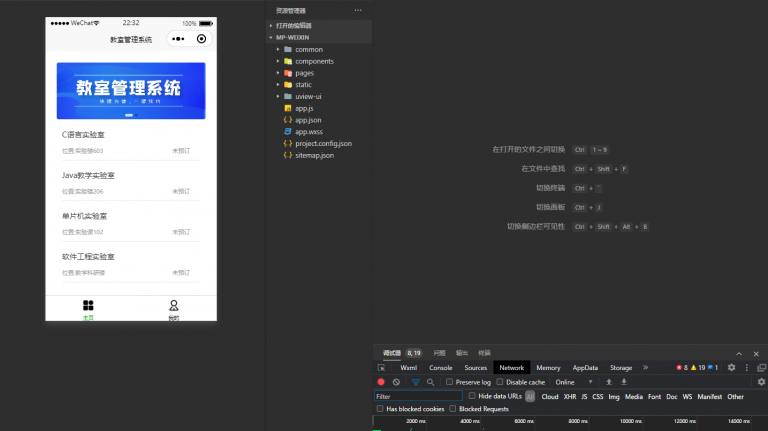Viewport: 768px width, 431px height.
Task: Open the C语言实验室 list entry
Action: (131, 143)
